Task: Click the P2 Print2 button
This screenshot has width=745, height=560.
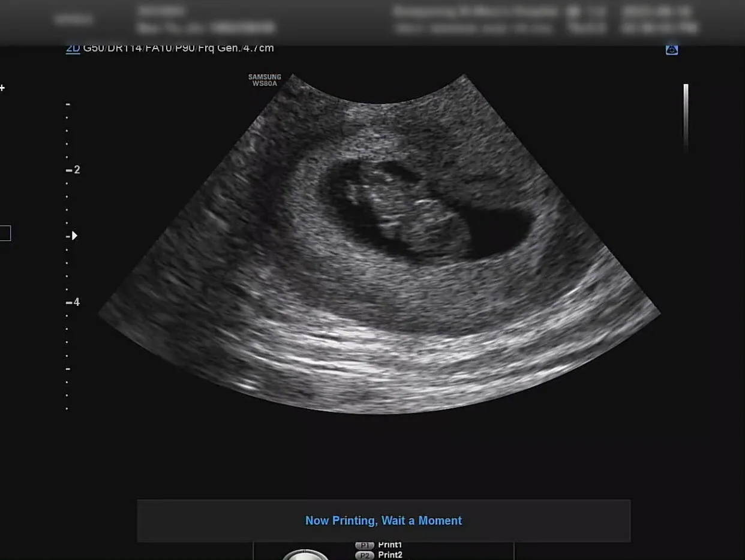Action: coord(379,555)
